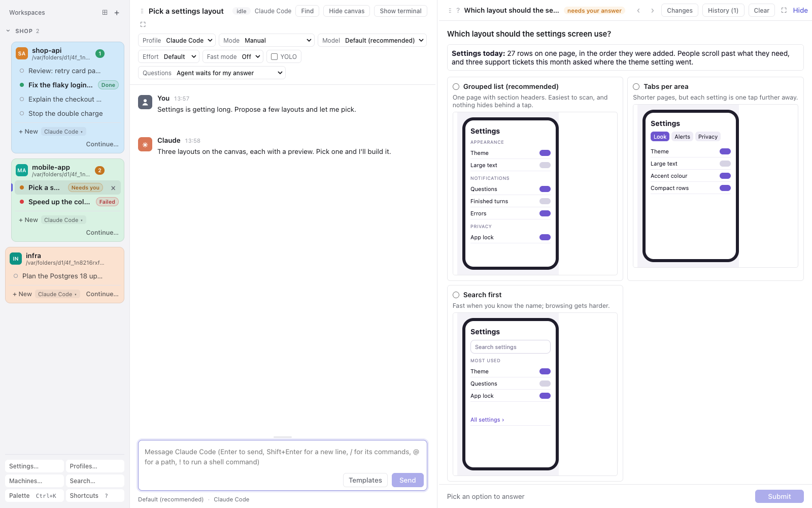Screen dimensions: 812x508
Task: Open the Effort dropdown
Action: 168,57
